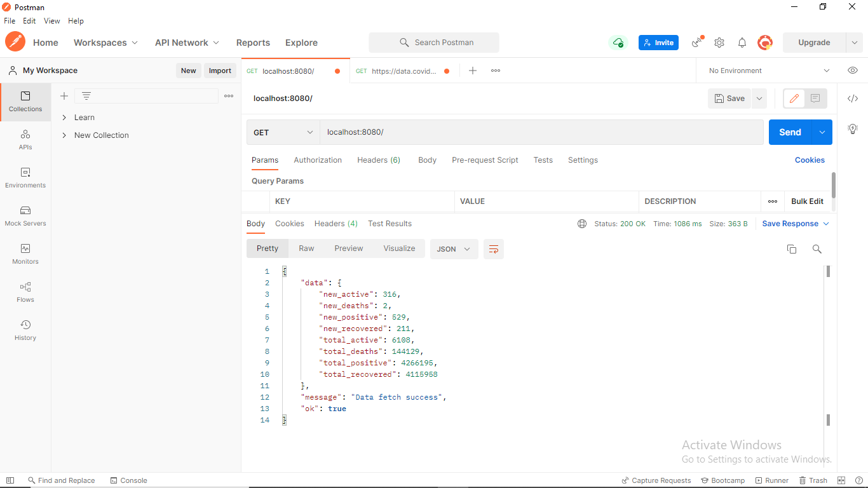Open the Collections sidebar panel
The height and width of the screenshot is (488, 868).
pos(25,102)
